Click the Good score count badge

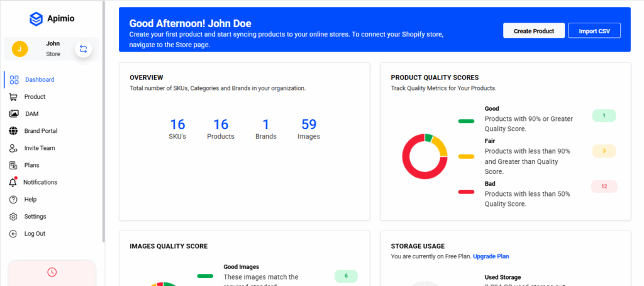[x=604, y=115]
